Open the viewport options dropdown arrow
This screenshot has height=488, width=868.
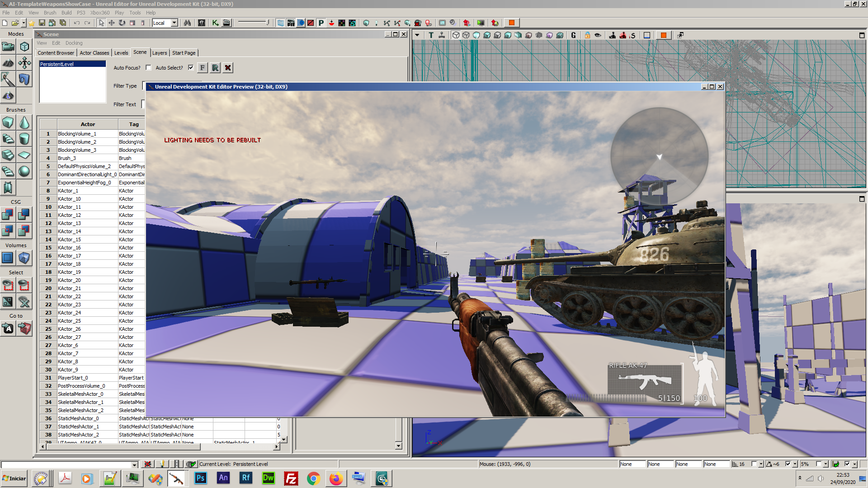click(x=417, y=35)
